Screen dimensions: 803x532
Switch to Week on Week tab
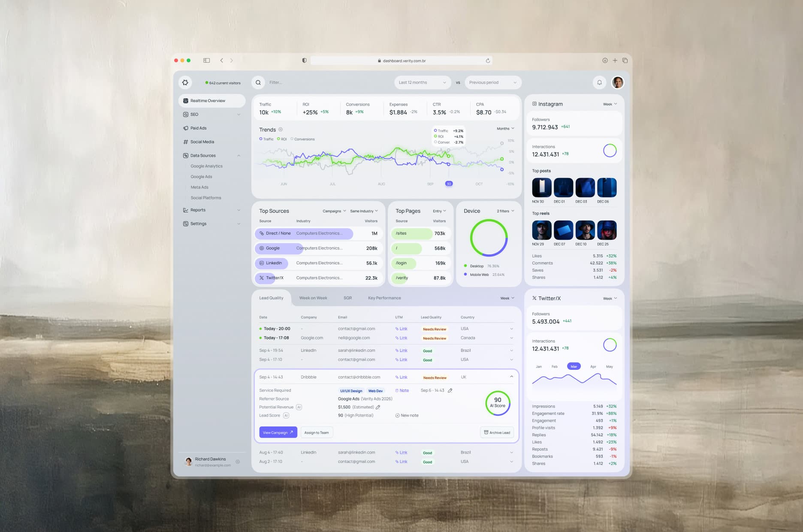click(313, 298)
